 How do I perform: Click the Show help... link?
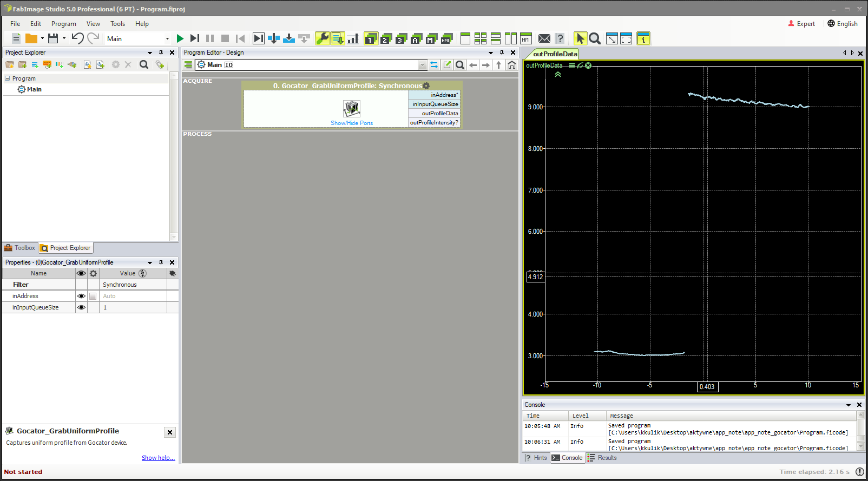[158, 458]
